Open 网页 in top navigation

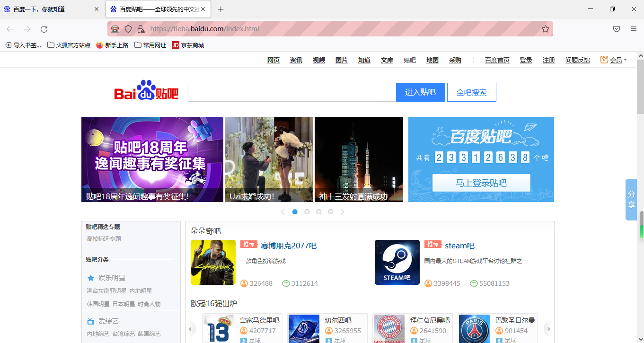pyautogui.click(x=273, y=60)
